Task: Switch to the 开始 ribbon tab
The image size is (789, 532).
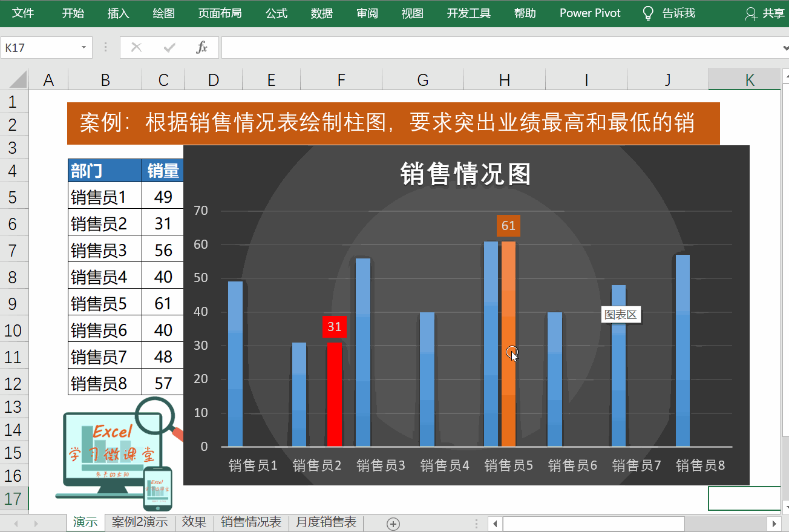Action: coord(73,13)
